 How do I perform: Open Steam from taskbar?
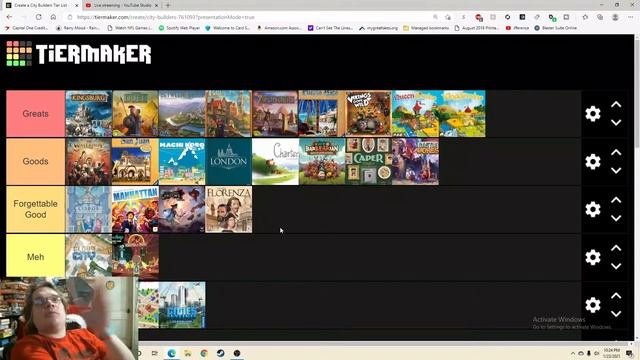coord(220,353)
